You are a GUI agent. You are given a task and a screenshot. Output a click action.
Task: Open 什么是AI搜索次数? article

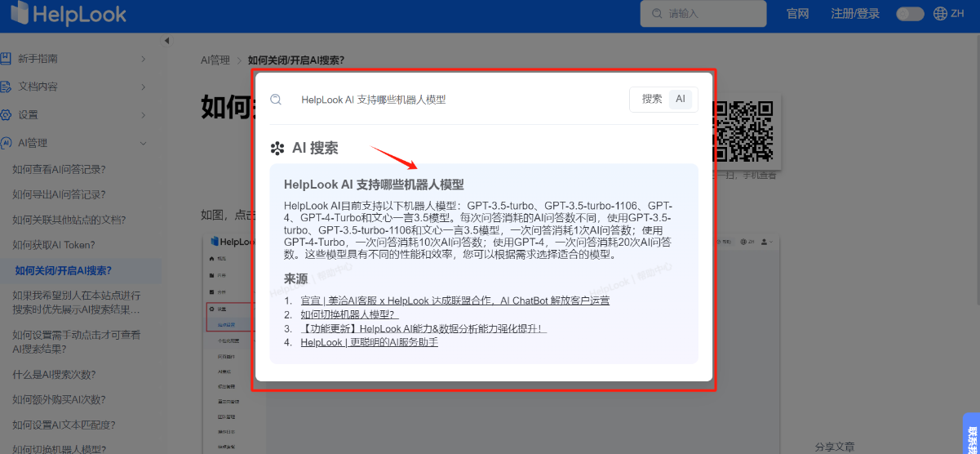[x=54, y=375]
